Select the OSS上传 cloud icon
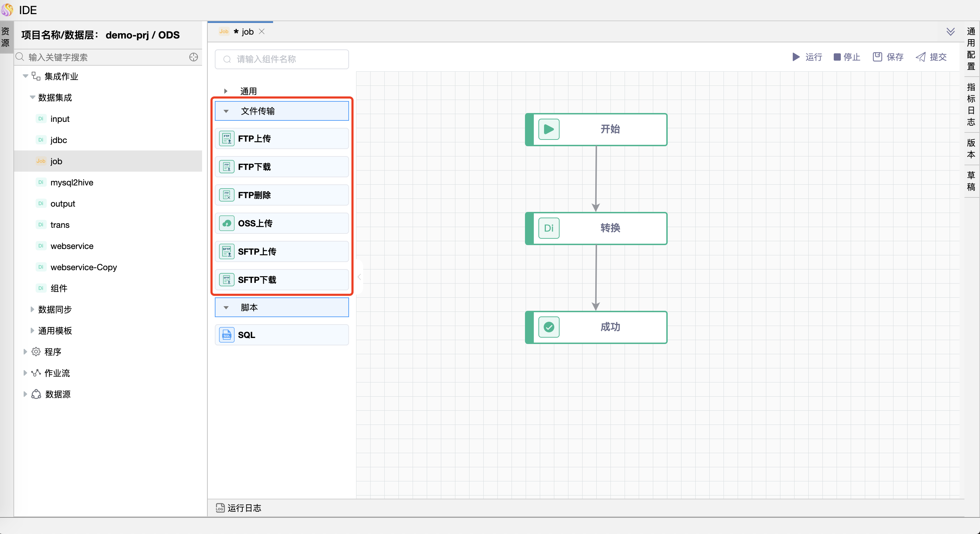The height and width of the screenshot is (534, 980). [227, 223]
